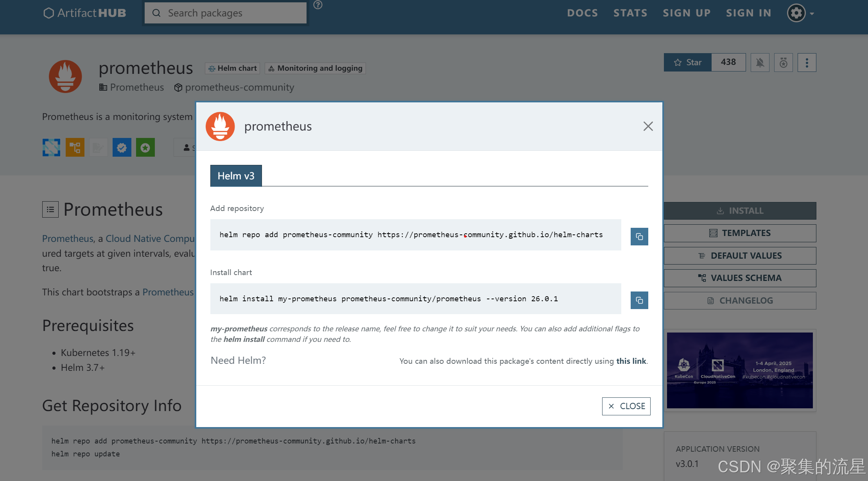868x481 pixels.
Task: Click the notifications bell icon
Action: pyautogui.click(x=760, y=63)
